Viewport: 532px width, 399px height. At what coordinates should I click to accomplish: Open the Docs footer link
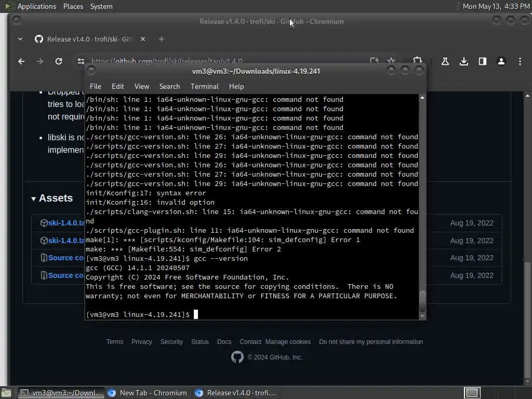point(224,342)
